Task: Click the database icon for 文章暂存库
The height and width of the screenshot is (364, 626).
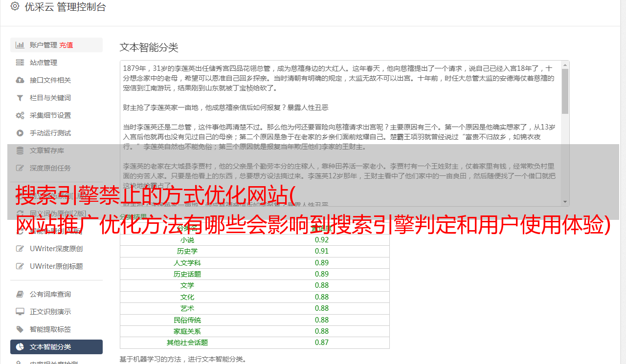Action: click(x=20, y=150)
